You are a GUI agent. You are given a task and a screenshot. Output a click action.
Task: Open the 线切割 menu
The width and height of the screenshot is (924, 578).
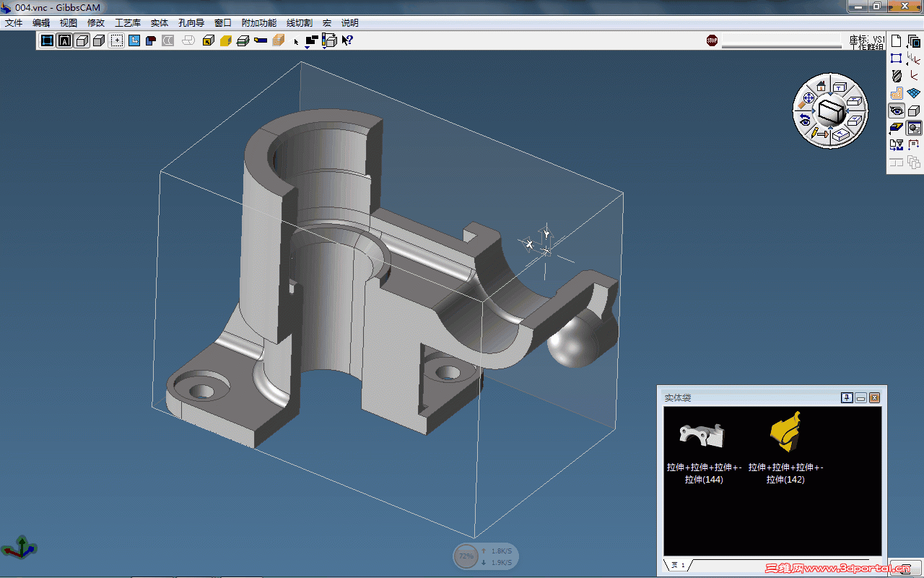299,23
